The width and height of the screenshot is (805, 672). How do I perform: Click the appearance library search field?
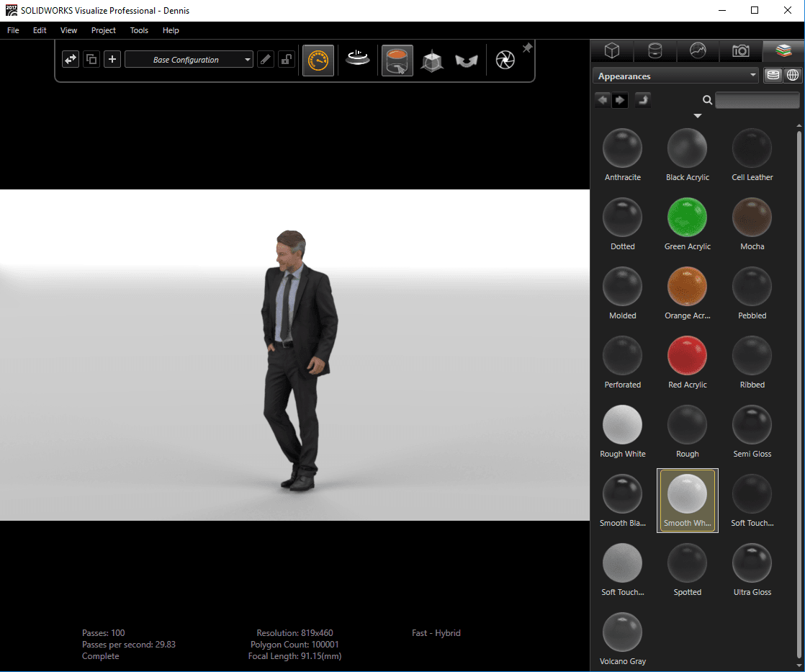(x=756, y=100)
